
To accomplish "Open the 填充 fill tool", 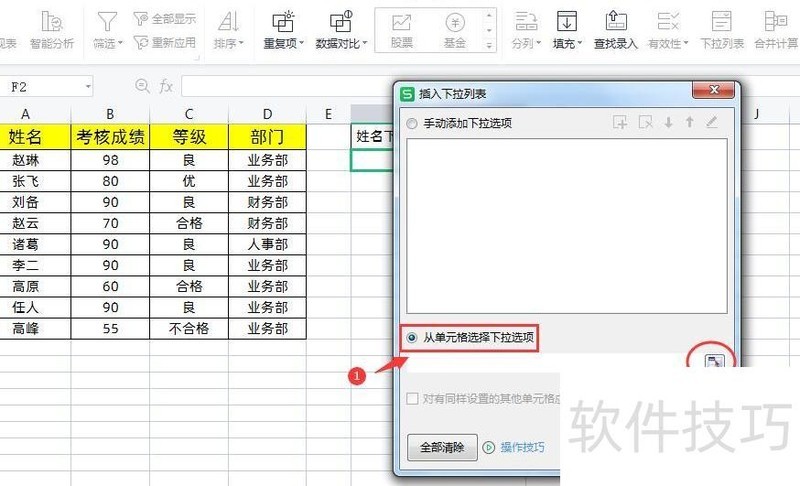I will pos(567,30).
